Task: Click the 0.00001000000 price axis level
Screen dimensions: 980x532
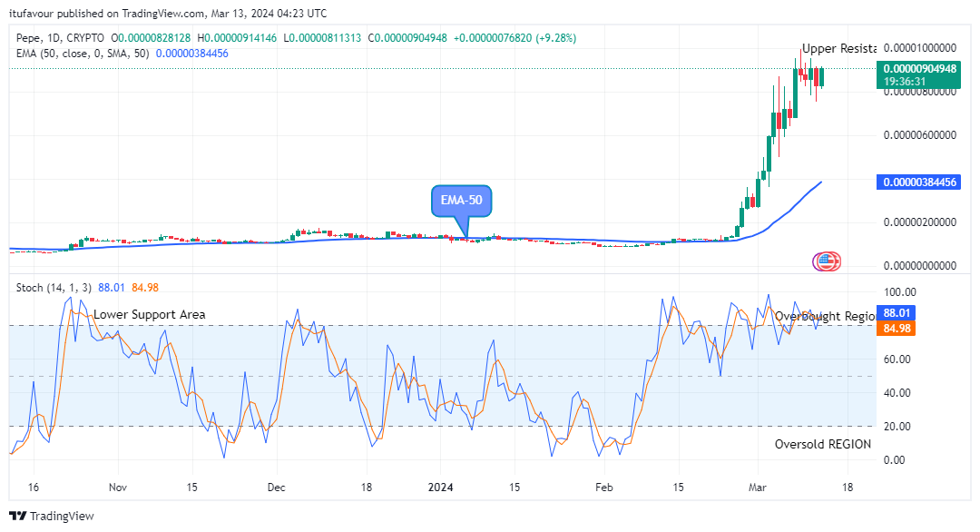Action: click(x=919, y=48)
